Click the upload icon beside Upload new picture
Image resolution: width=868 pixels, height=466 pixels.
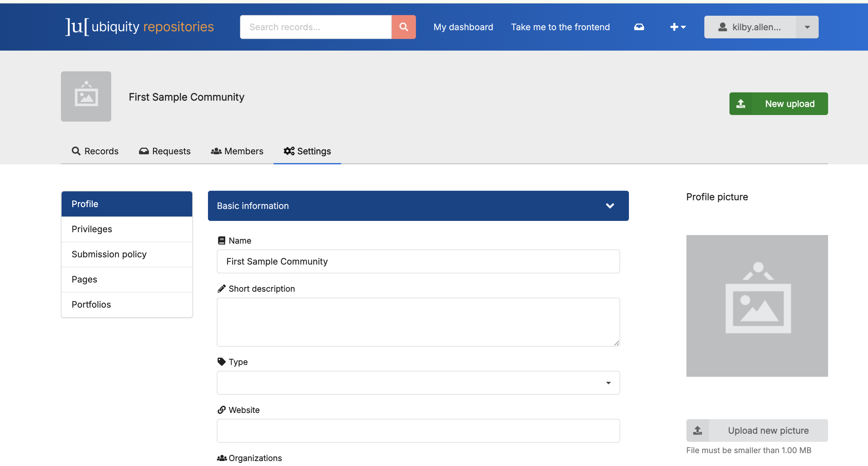pos(697,430)
